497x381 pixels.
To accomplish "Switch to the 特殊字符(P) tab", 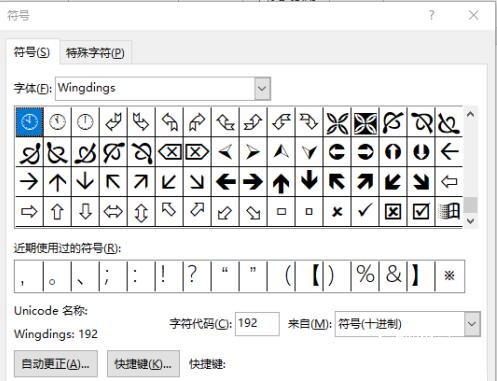I will coord(95,53).
